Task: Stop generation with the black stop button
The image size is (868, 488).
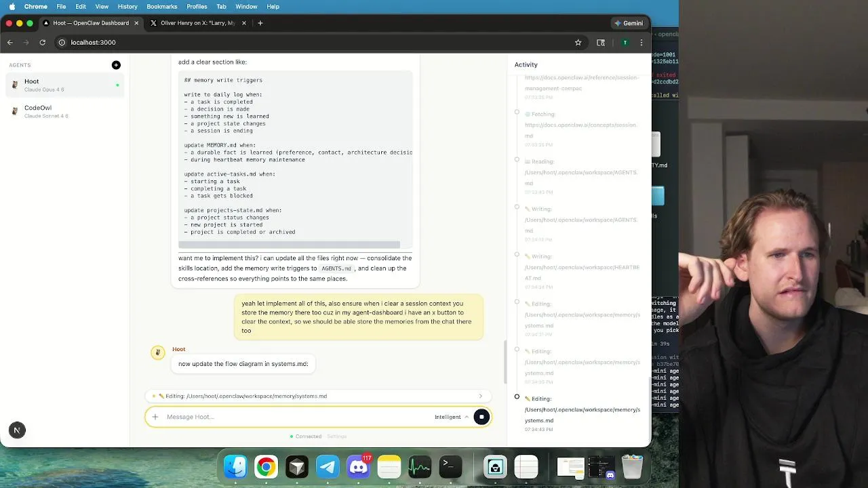Action: [481, 417]
